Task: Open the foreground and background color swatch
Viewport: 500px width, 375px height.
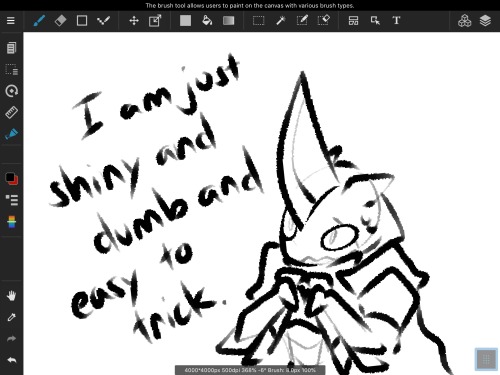Action: coord(12,178)
